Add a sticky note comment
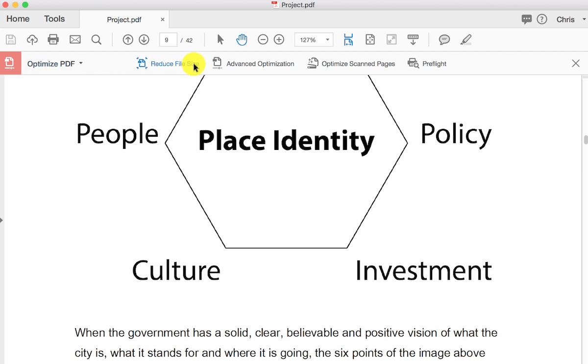Viewport: 588px width, 364px height. [444, 40]
